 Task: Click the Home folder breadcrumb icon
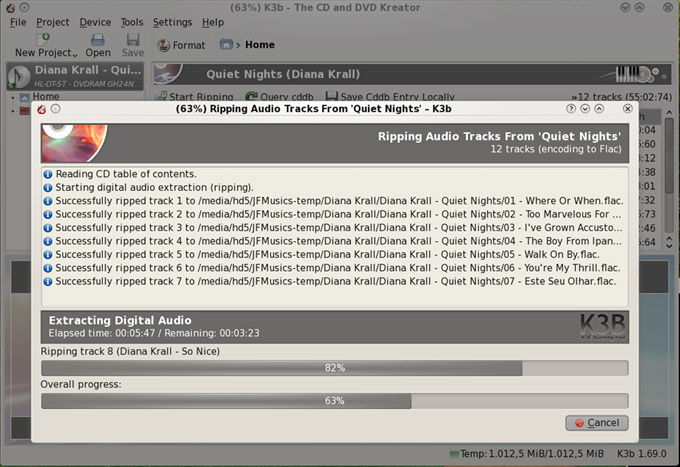(226, 44)
